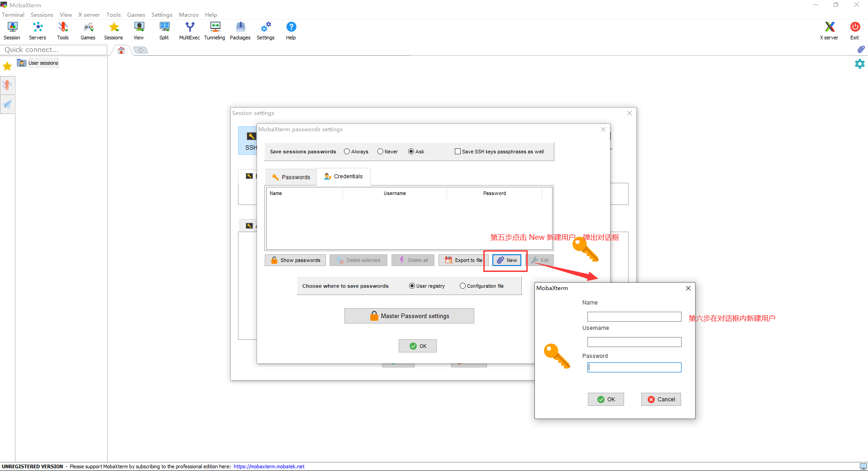Click the Password column header

(x=494, y=193)
